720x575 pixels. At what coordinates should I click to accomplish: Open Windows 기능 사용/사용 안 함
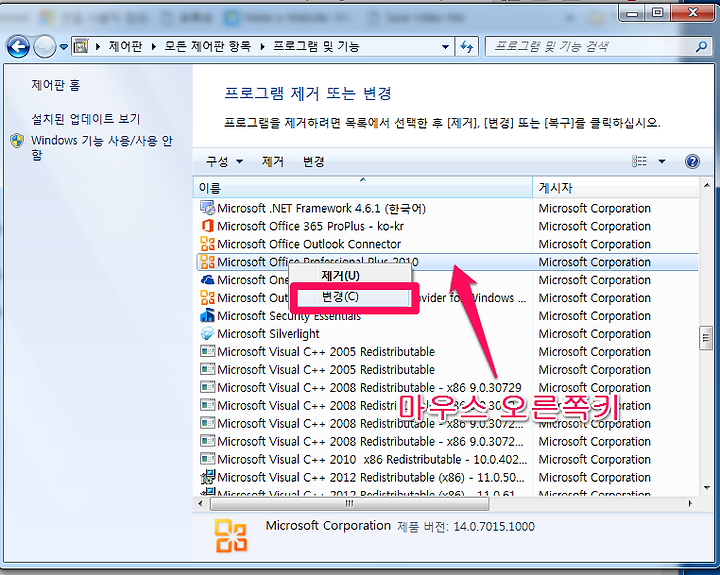101,147
